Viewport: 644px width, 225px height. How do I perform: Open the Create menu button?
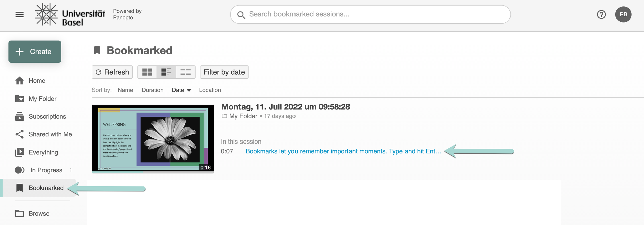pyautogui.click(x=35, y=52)
